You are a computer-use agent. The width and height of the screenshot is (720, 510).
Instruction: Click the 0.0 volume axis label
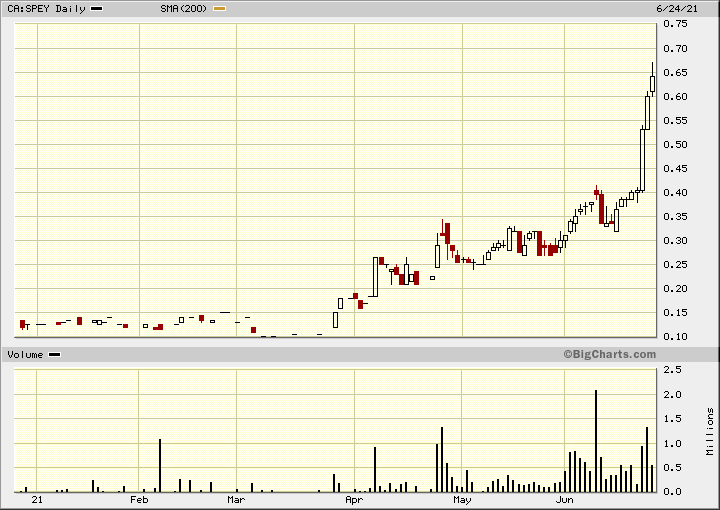(673, 492)
